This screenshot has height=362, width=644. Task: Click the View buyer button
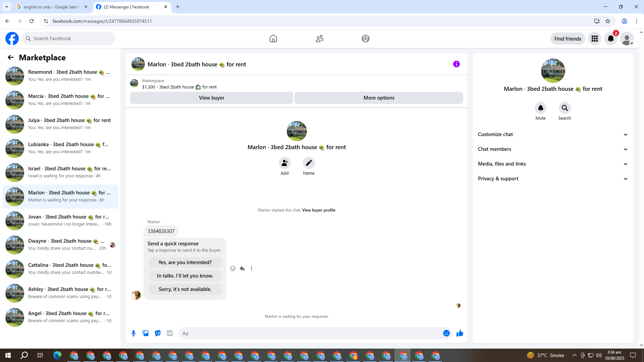pyautogui.click(x=211, y=98)
